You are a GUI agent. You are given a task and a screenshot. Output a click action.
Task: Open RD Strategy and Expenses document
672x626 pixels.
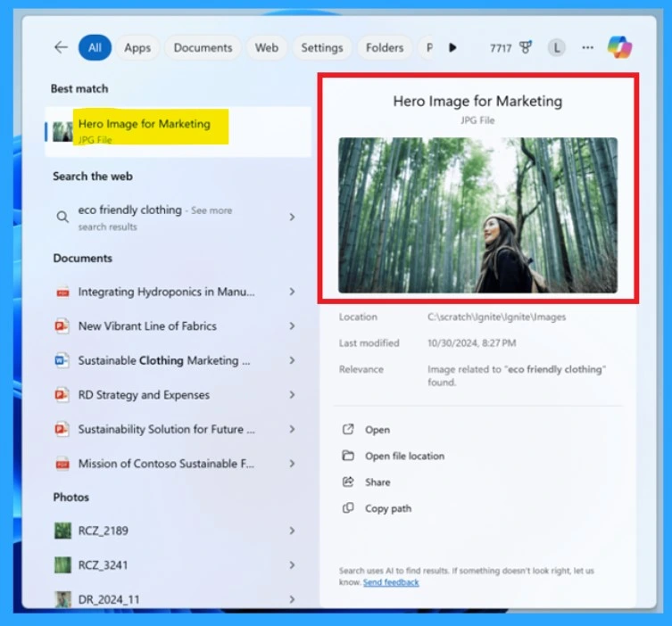coord(178,395)
